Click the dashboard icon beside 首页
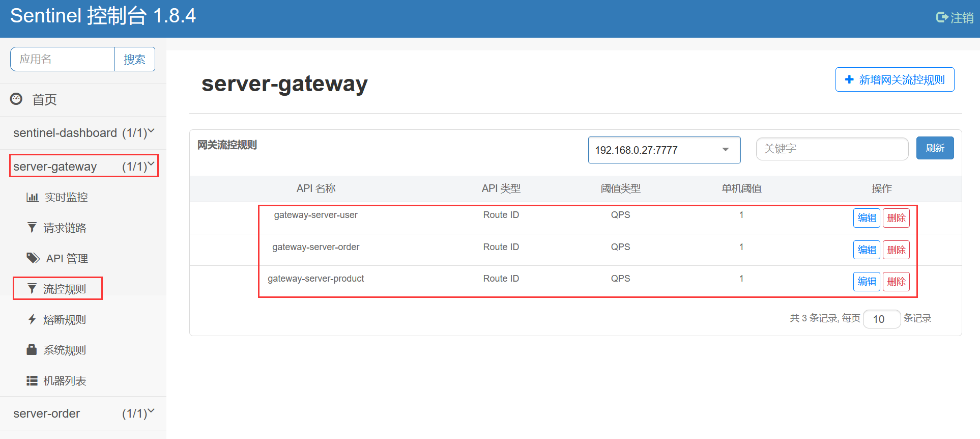Screen dimensions: 980x439 click(16, 99)
